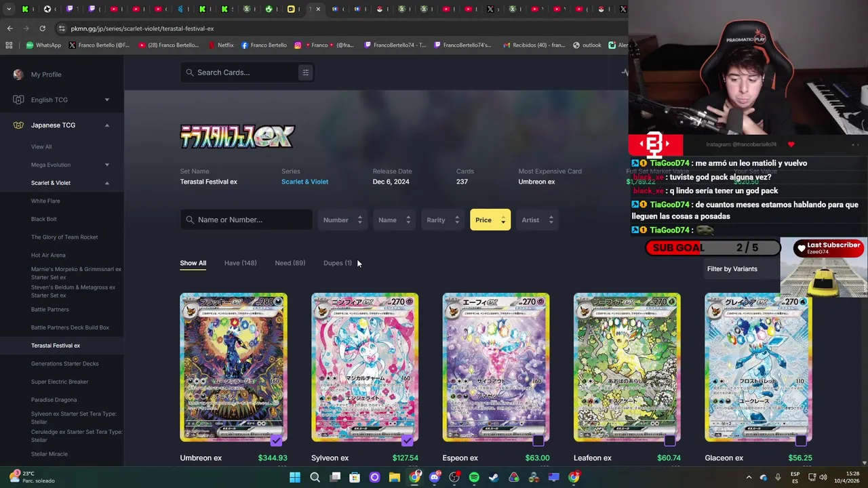Go back using the browser back arrow
This screenshot has height=488, width=868.
(9, 28)
